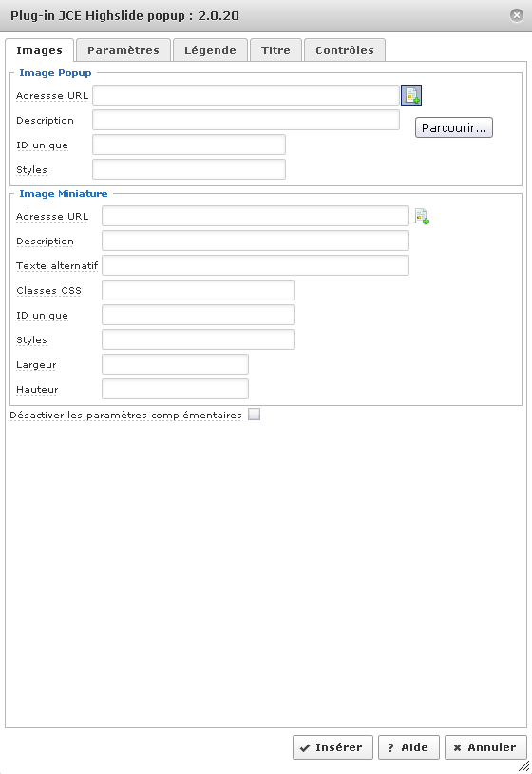Open help with the Aide button

408,747
